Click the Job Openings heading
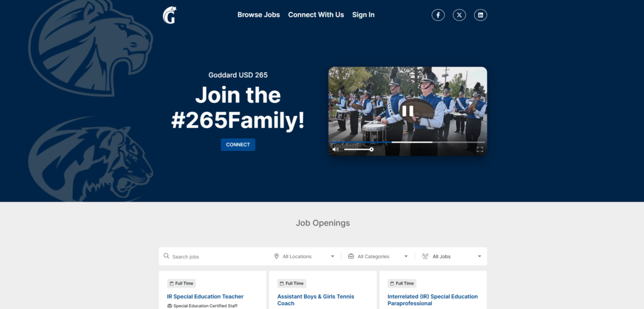Viewport: 644px width, 309px height. click(x=323, y=223)
